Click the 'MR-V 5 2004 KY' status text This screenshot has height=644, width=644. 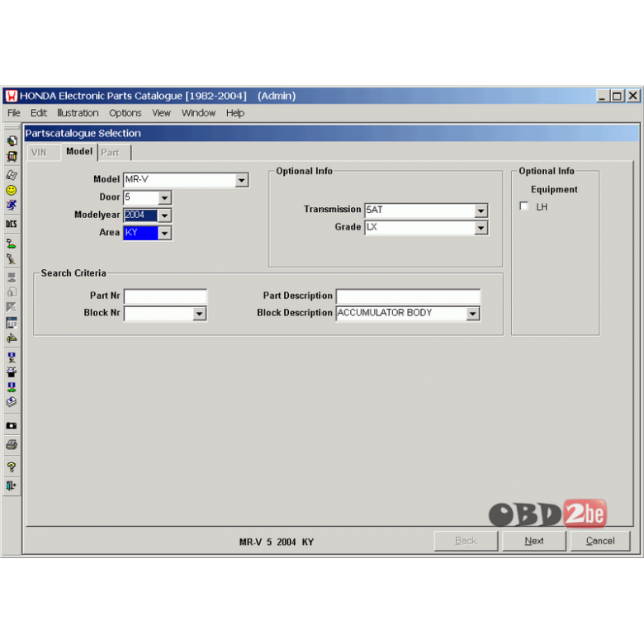click(277, 542)
